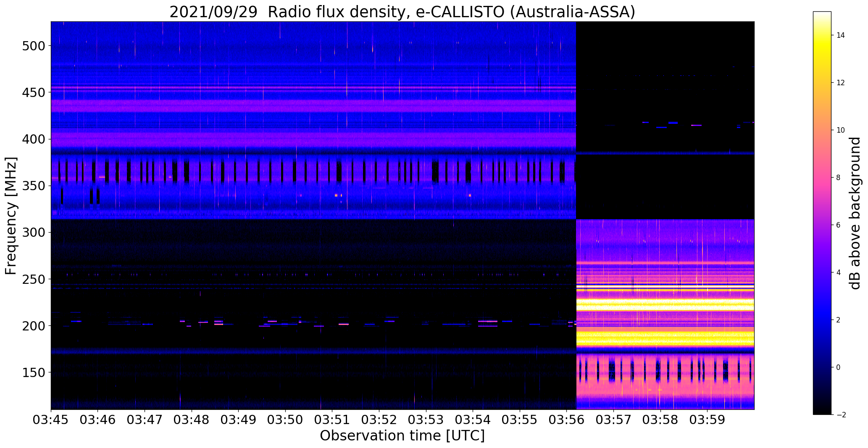The height and width of the screenshot is (448, 868).
Task: Click the 03:52 time tick label
Action: pyautogui.click(x=379, y=420)
